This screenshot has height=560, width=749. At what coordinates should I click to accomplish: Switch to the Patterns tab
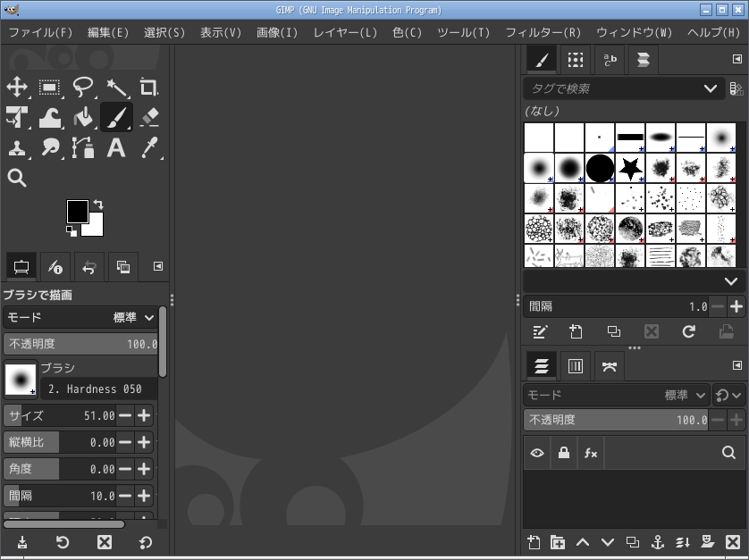click(576, 60)
